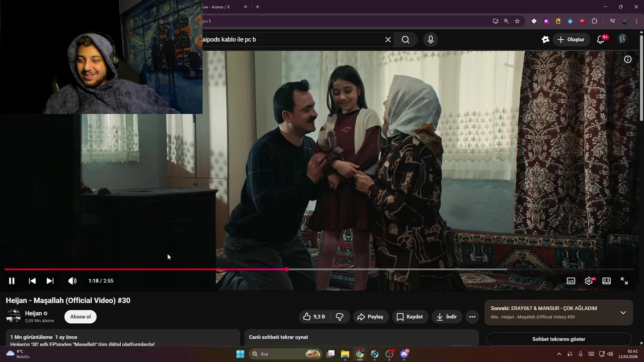Open a new browser tab
Viewport: 644px width, 362px height.
258,7
